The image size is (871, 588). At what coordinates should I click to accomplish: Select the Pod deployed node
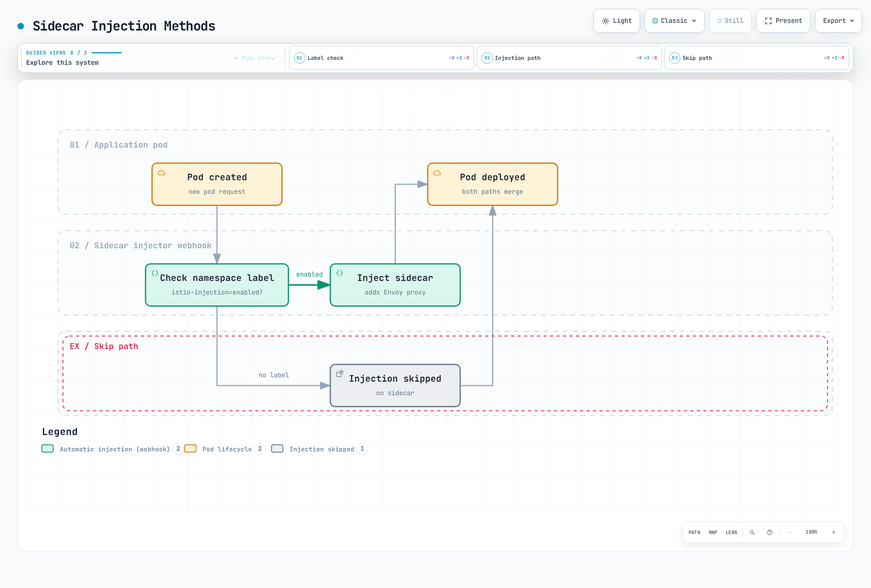pos(493,184)
